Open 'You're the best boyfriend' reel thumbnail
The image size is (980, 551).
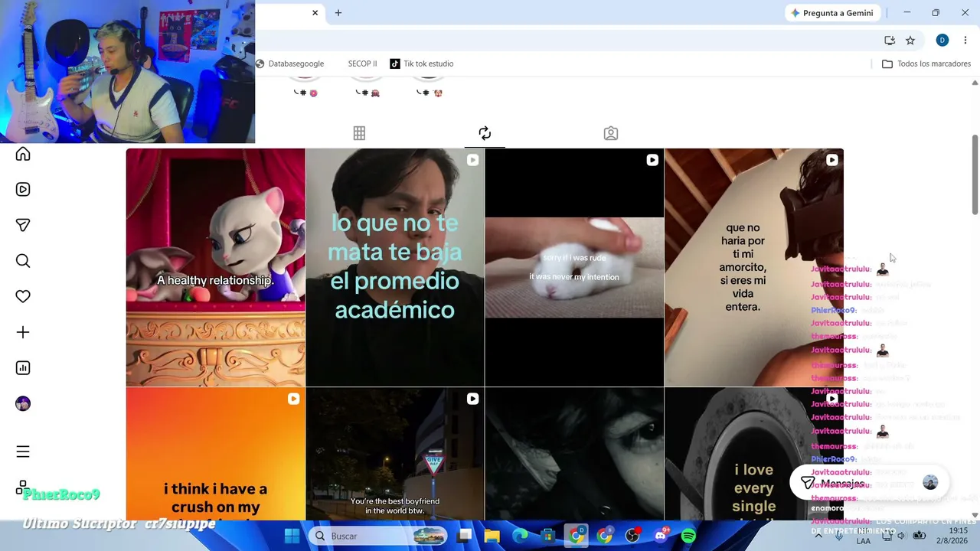pyautogui.click(x=395, y=454)
